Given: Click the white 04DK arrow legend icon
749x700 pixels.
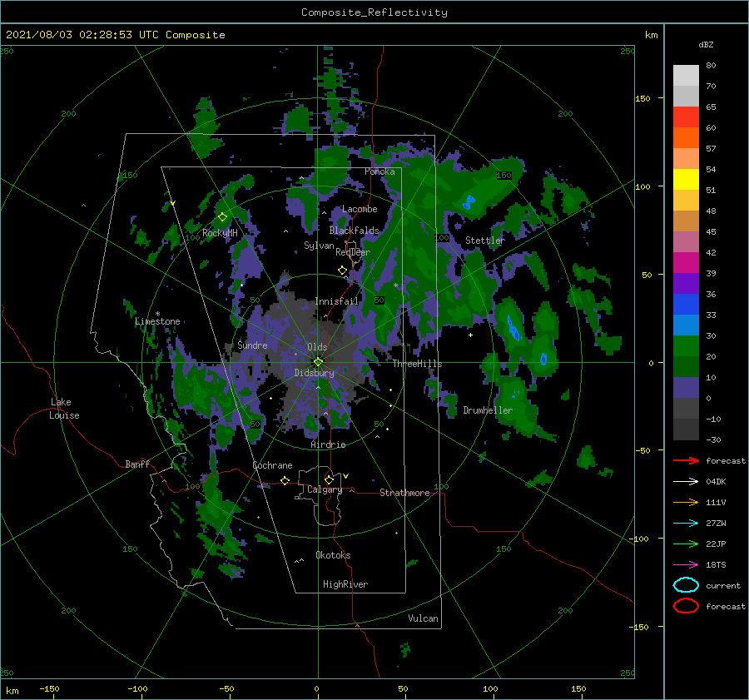Looking at the screenshot, I should click(x=686, y=482).
